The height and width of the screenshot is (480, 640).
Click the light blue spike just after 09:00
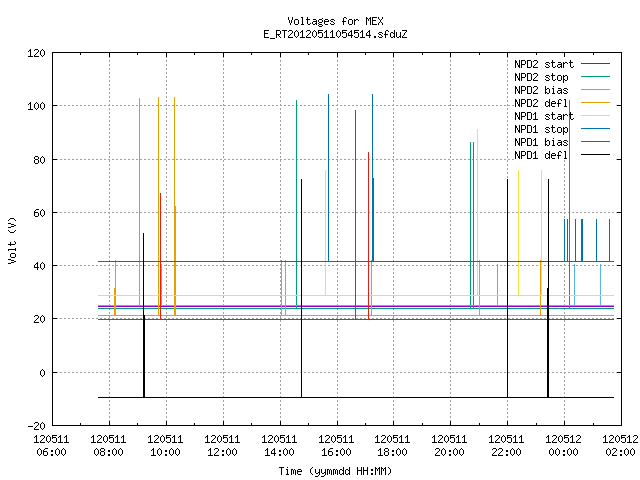140,202
